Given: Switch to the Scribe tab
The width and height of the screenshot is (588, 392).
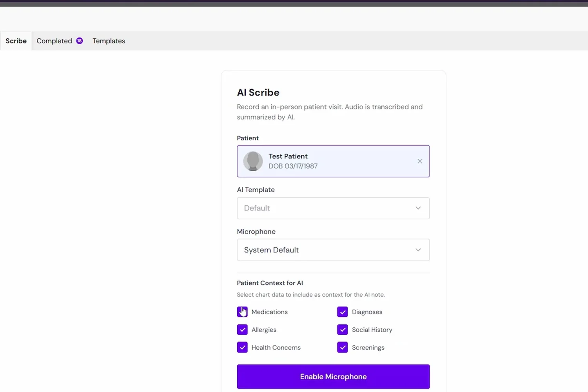Looking at the screenshot, I should [x=16, y=41].
